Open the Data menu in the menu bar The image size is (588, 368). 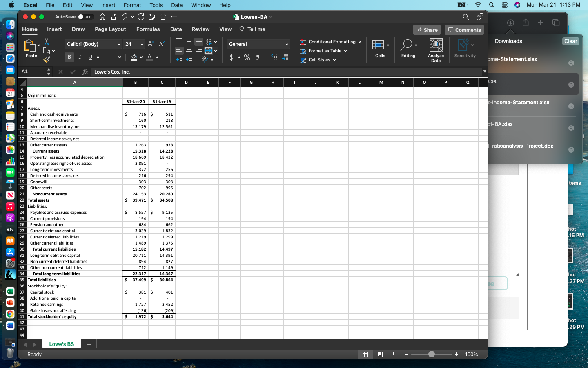tap(177, 5)
